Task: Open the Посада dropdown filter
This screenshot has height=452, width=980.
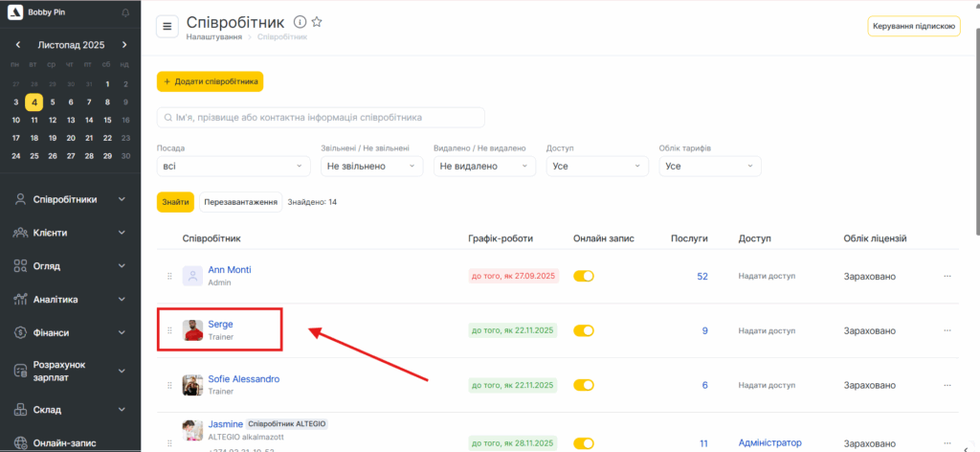Action: coord(234,166)
